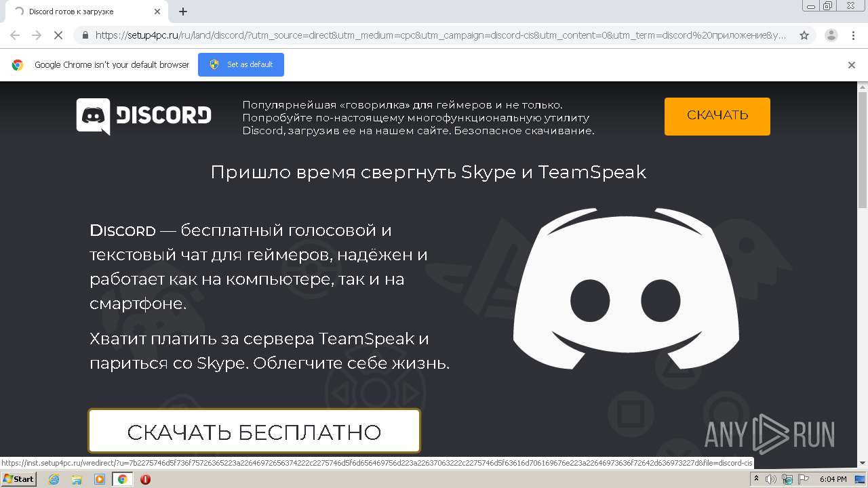Click the СКАЧАТЬ БЕСПЛАТНО download button
The width and height of the screenshot is (868, 488).
tap(254, 431)
